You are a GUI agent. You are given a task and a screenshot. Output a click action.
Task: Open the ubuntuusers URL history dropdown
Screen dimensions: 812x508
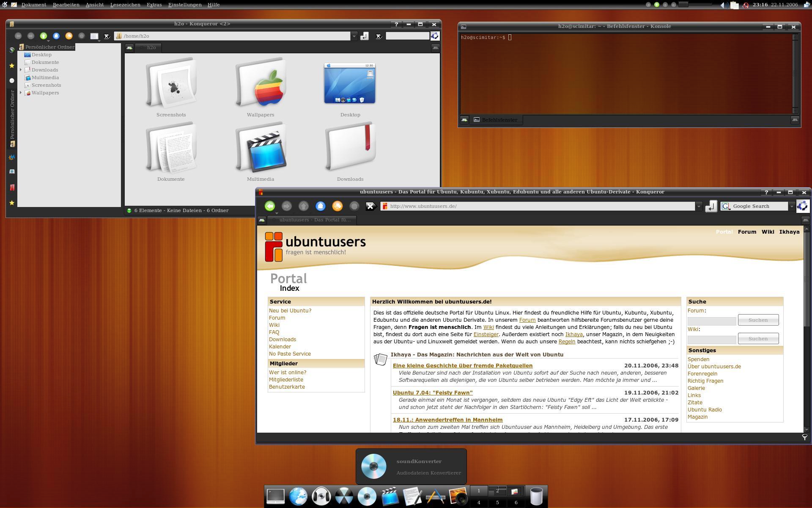tap(699, 206)
